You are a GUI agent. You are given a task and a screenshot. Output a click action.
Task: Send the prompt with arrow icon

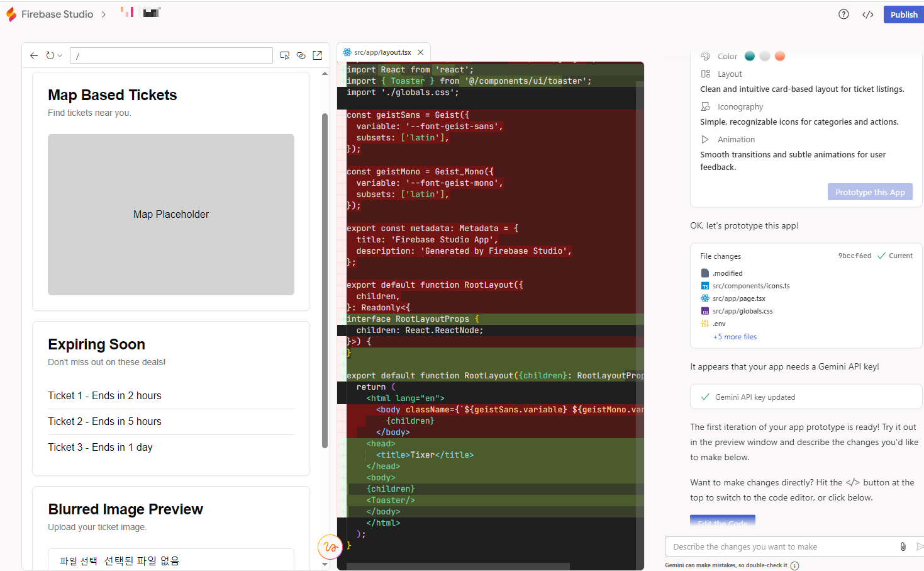pos(919,546)
